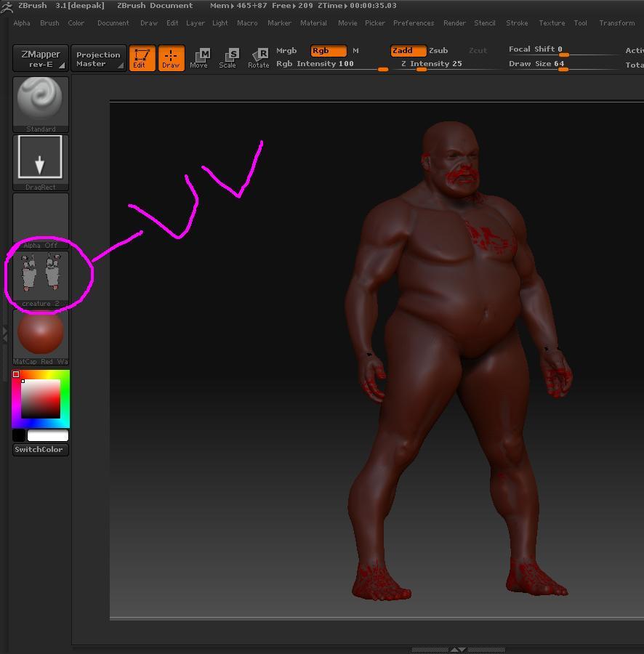Image resolution: width=644 pixels, height=654 pixels.
Task: Open the Color menu
Action: [x=76, y=23]
